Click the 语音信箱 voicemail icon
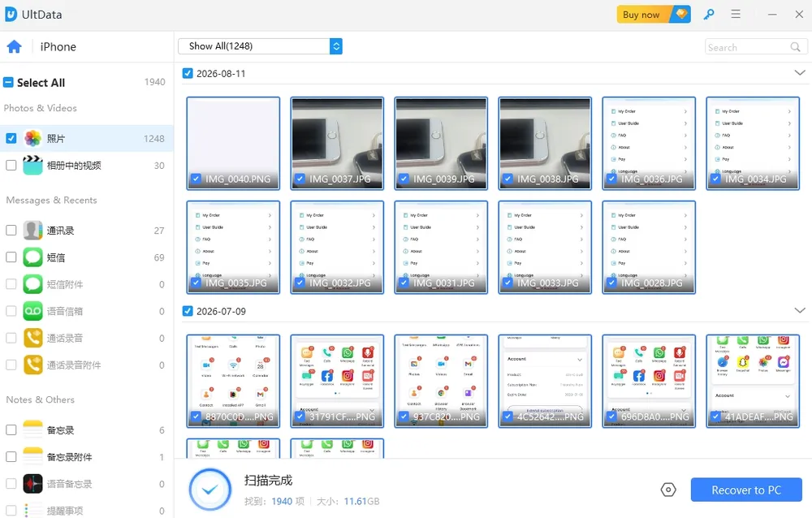 pos(32,311)
